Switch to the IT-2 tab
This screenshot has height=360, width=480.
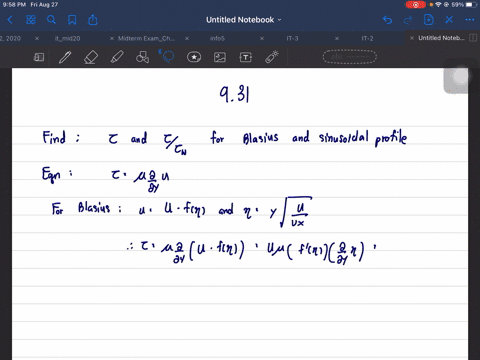point(367,38)
